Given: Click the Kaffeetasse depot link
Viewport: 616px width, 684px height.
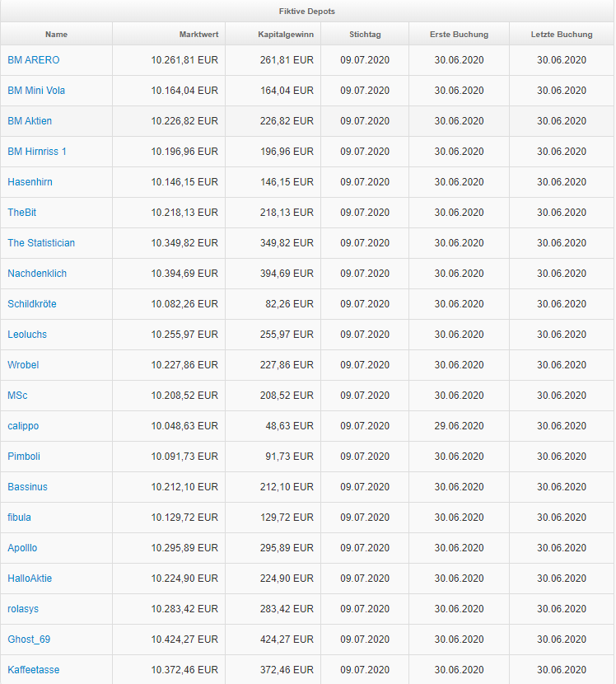Looking at the screenshot, I should pos(34,670).
